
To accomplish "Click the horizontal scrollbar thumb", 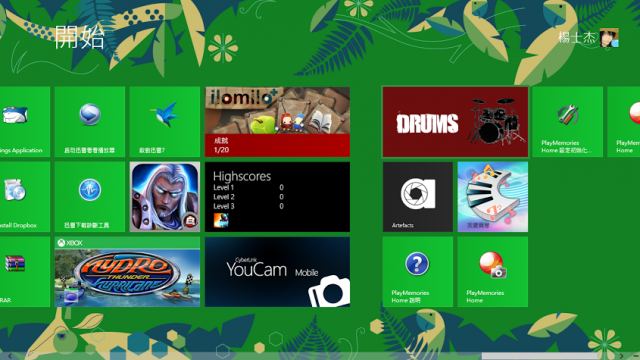I will (540, 356).
